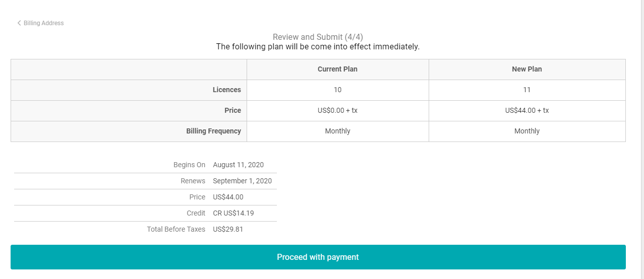
Task: Click the back chevron beside Billing Address
Action: (19, 23)
